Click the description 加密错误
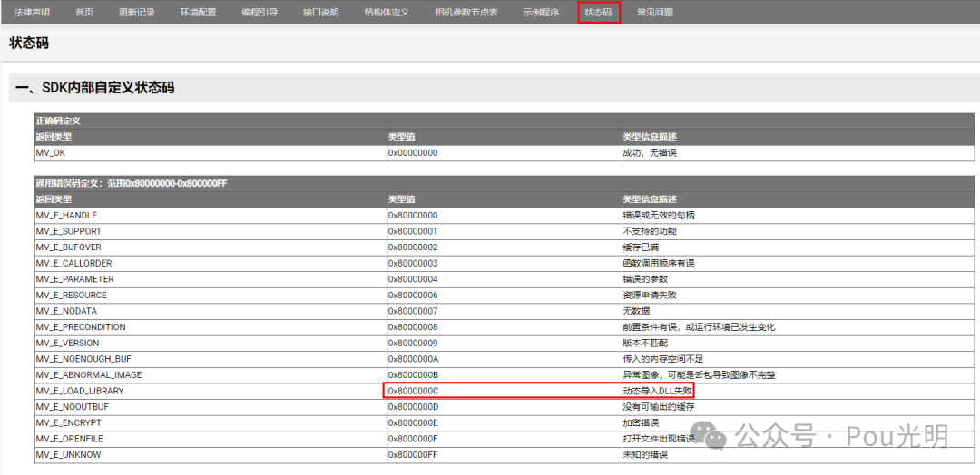Screen dimensions: 980x475 pos(642,422)
